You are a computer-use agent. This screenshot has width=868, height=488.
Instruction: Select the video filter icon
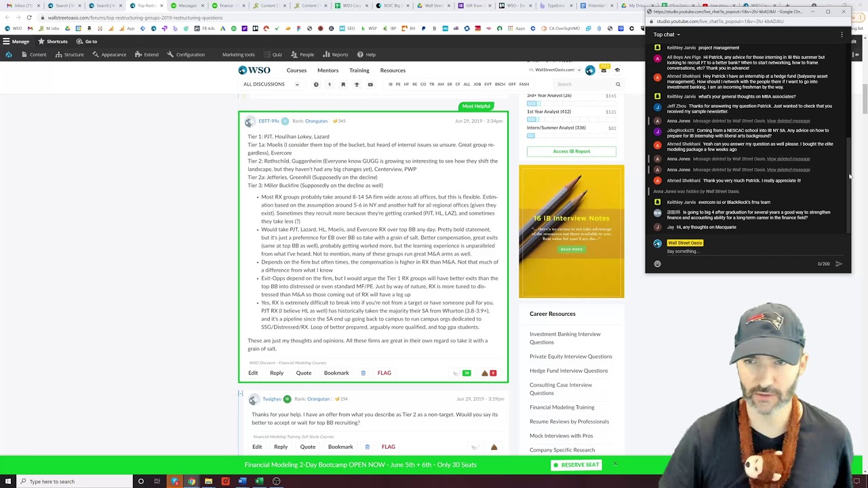[370, 85]
